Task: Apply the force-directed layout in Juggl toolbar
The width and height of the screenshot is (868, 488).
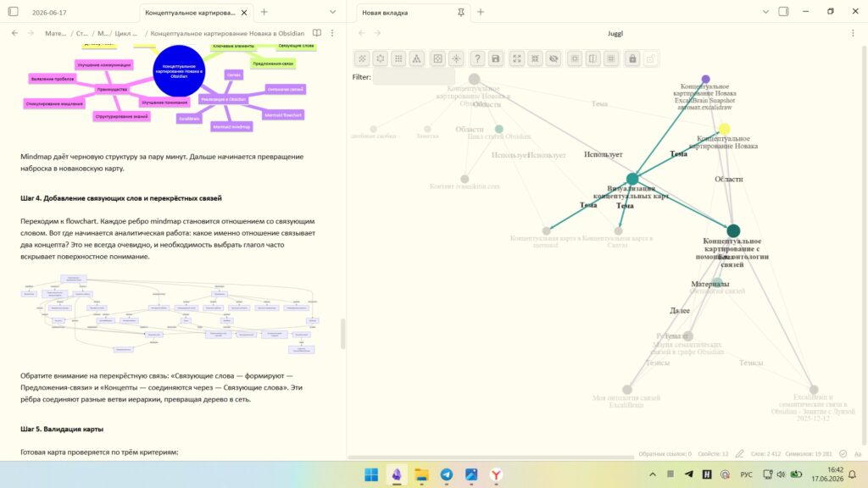Action: pos(362,58)
